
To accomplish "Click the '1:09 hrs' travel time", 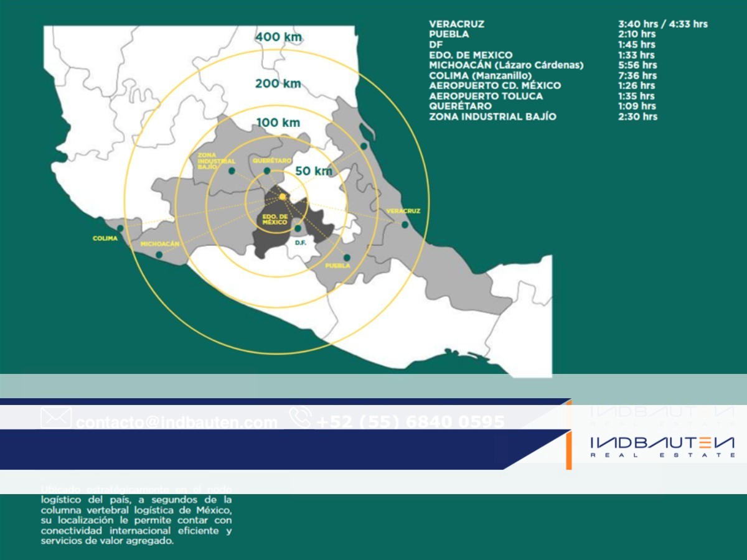I will pos(637,106).
